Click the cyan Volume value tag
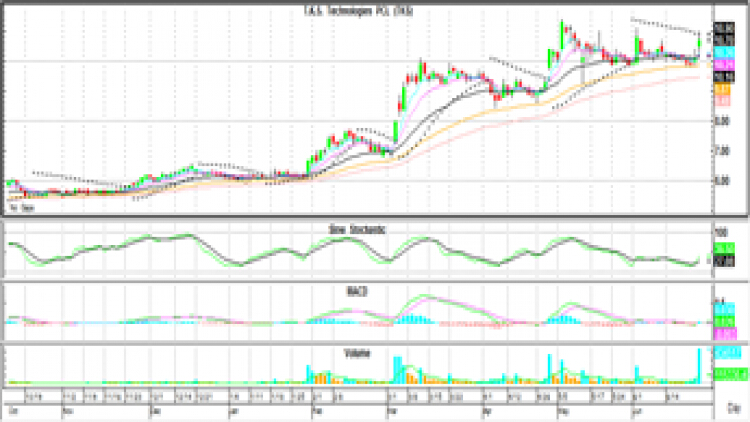The height and width of the screenshot is (422, 750). 728,353
